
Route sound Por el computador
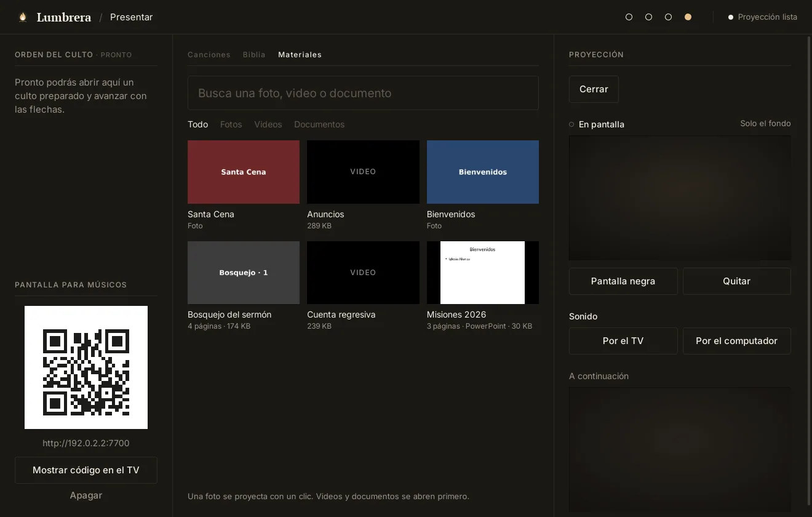click(x=737, y=341)
